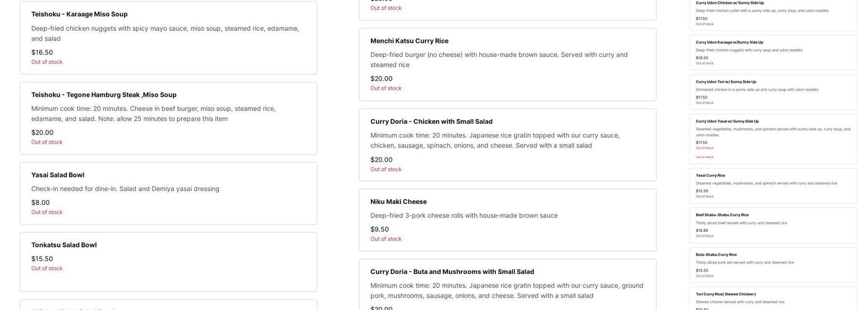The width and height of the screenshot is (868, 310).
Task: Open the Yasai Salad Bowl item
Action: (58, 175)
